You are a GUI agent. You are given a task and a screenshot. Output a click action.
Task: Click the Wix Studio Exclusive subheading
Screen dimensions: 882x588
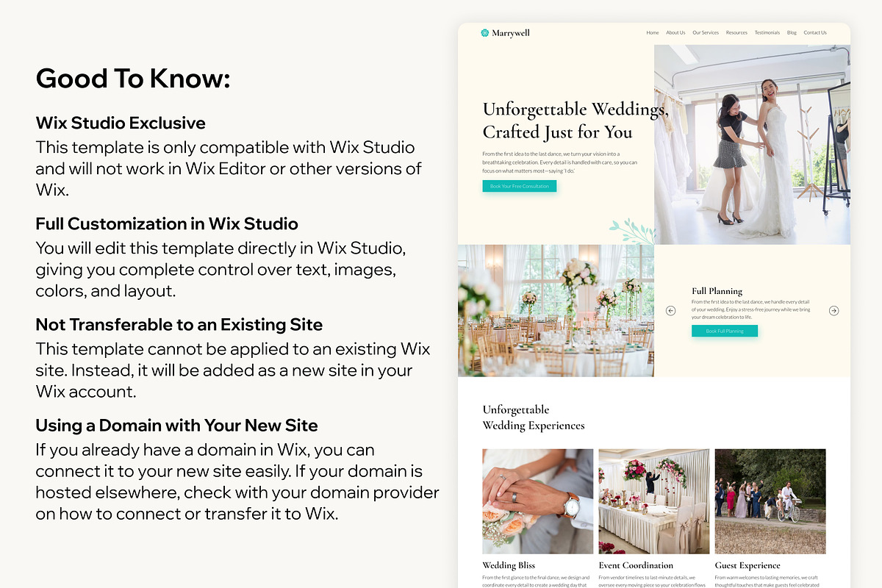[121, 123]
